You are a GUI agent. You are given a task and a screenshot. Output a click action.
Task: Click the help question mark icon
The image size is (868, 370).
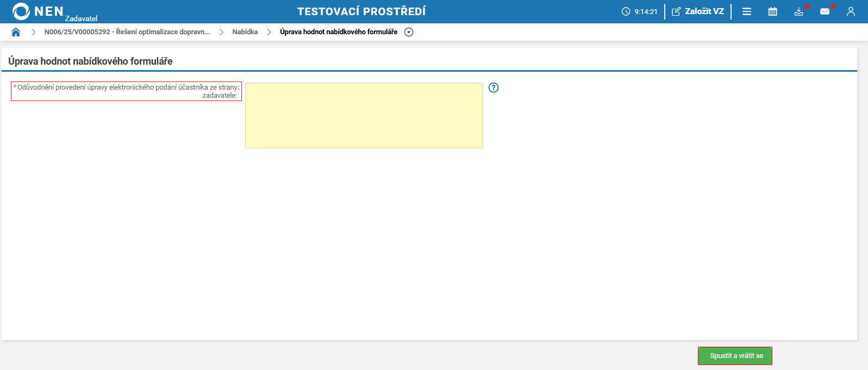point(494,87)
